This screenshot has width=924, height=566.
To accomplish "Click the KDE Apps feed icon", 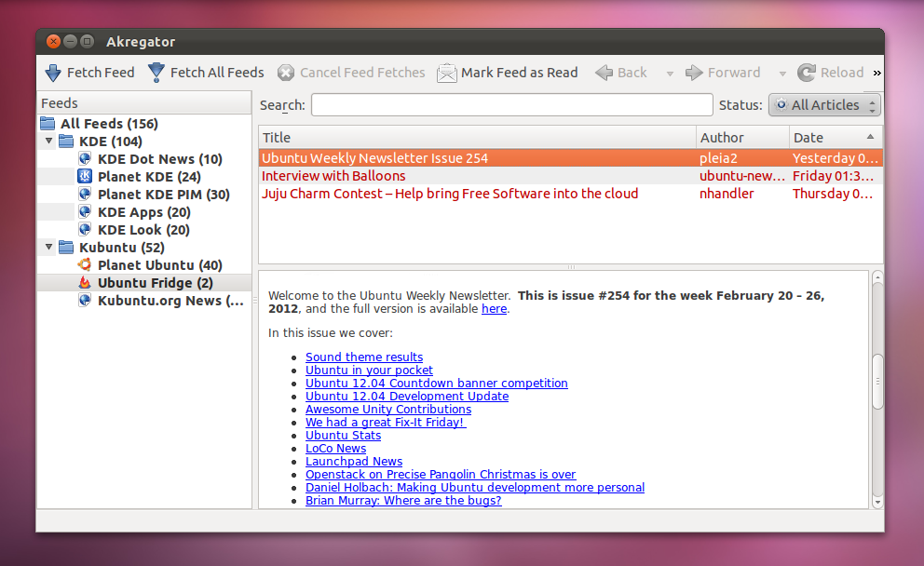I will click(x=85, y=211).
